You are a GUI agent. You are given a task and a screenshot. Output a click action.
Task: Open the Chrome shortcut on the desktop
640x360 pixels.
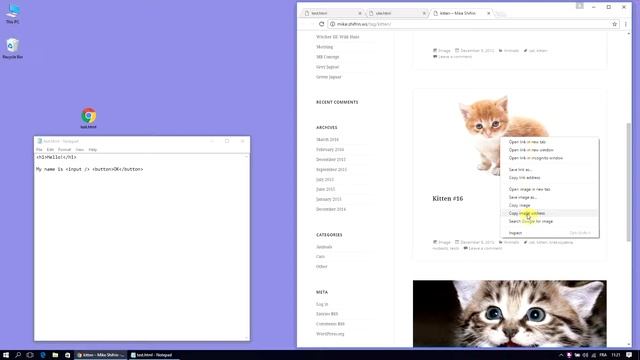(89, 118)
